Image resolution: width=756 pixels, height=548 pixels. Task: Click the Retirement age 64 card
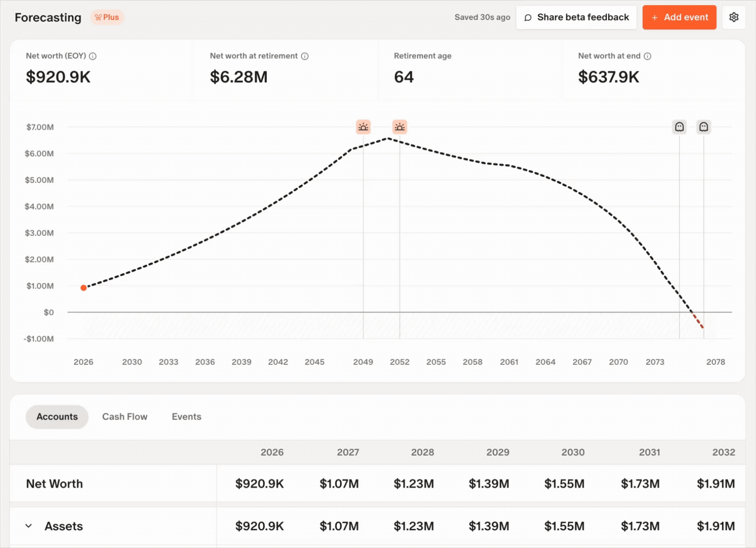[470, 69]
